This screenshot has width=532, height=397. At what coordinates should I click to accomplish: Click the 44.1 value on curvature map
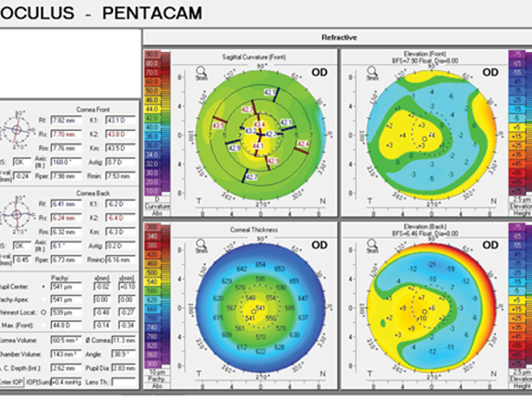[x=257, y=145]
